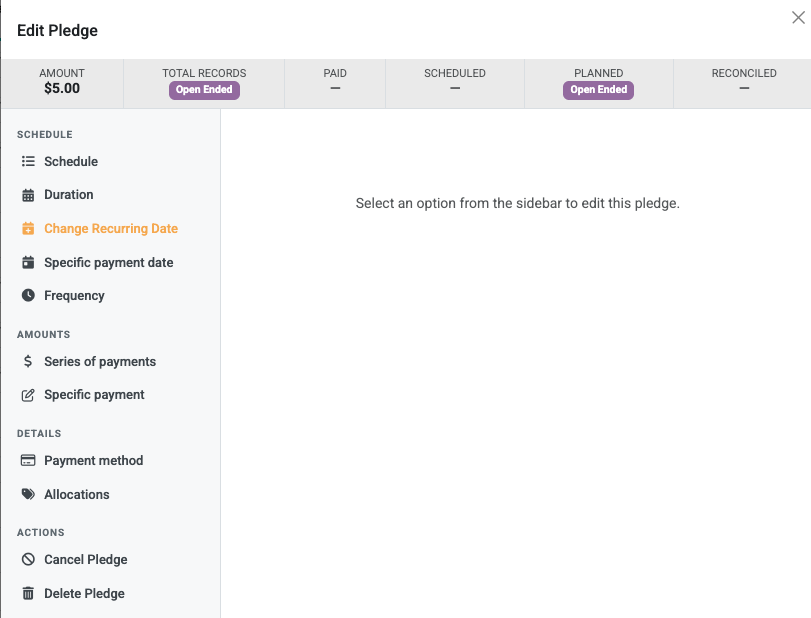Click the PLANNED summary label
Viewport: 811px width, 618px height.
point(598,73)
